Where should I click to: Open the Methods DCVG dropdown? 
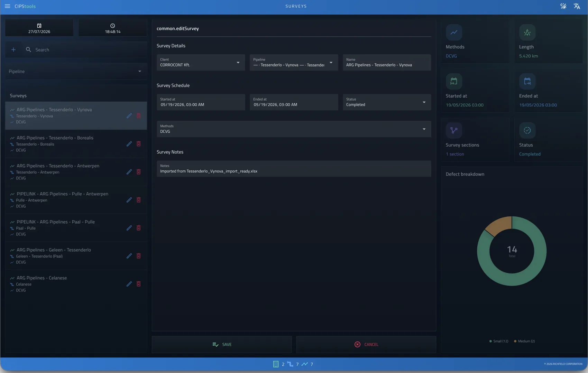point(294,129)
